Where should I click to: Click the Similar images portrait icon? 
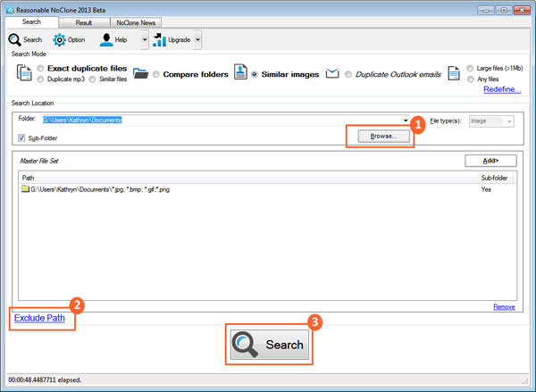240,71
